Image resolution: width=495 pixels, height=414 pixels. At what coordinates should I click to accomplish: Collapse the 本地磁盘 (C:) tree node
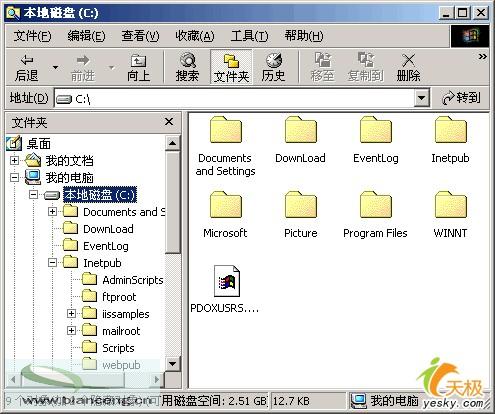[33, 195]
